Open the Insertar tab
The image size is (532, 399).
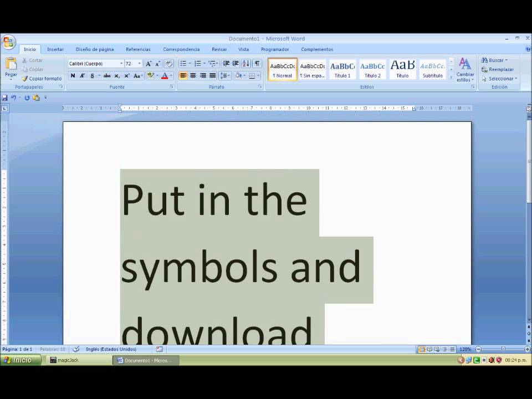tap(55, 49)
